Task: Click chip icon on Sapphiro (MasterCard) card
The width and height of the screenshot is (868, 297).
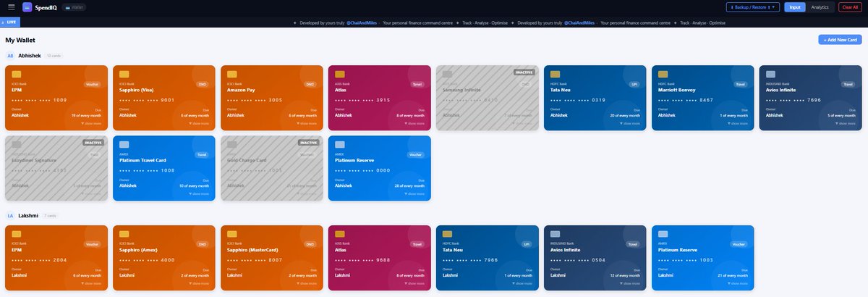Action: (231, 235)
